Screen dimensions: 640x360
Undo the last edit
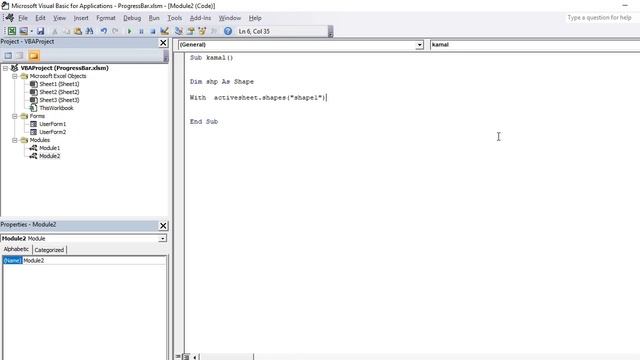tap(104, 31)
